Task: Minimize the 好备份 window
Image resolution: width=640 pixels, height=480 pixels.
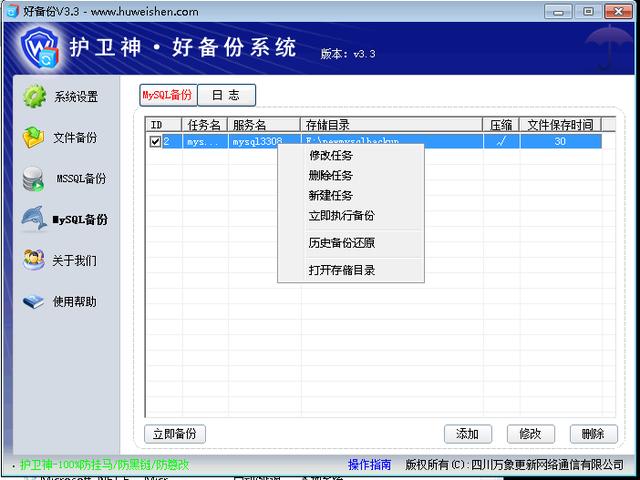Action: (558, 11)
